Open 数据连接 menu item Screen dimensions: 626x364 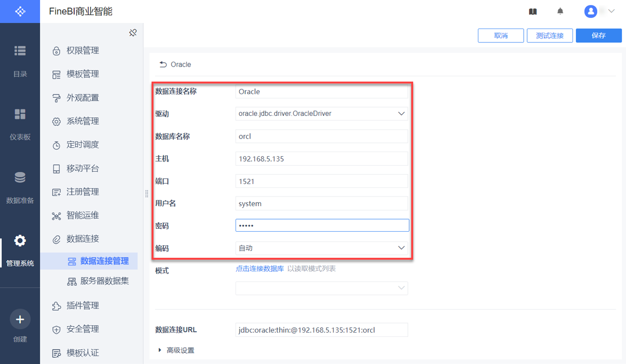(x=83, y=238)
